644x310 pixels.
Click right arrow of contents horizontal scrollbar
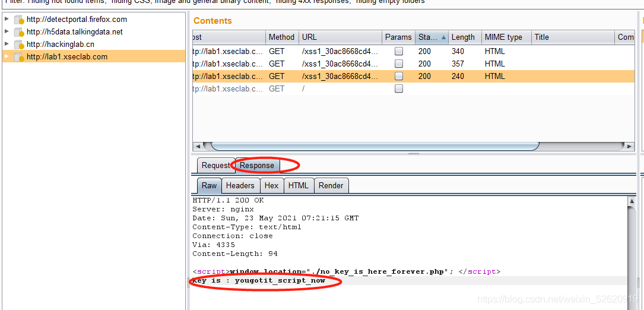[630, 146]
